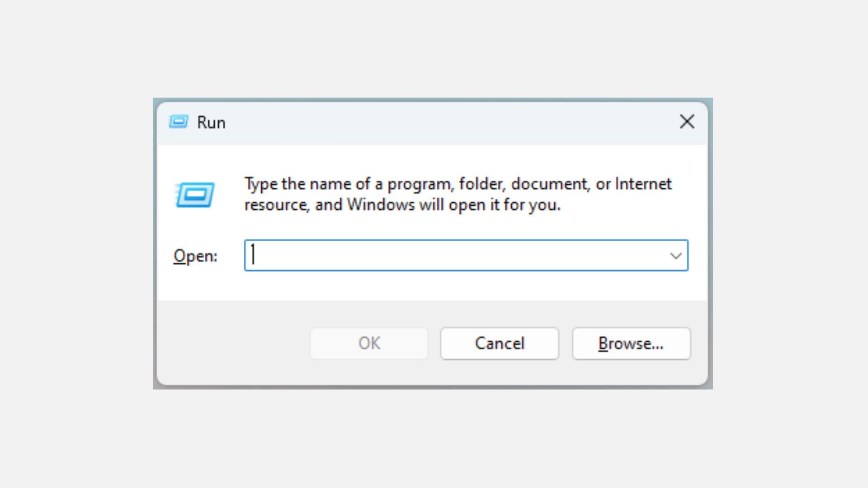Click the word "Windows" in the description

(381, 205)
